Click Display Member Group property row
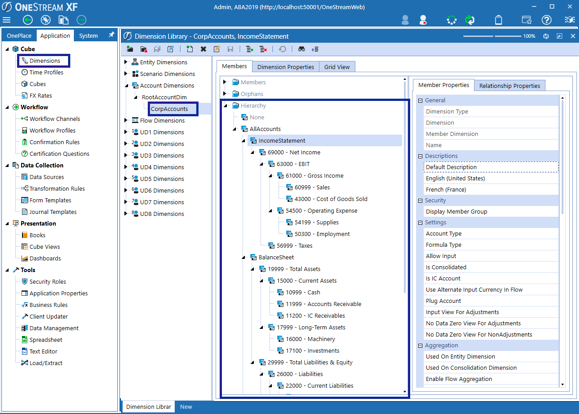 coord(491,212)
